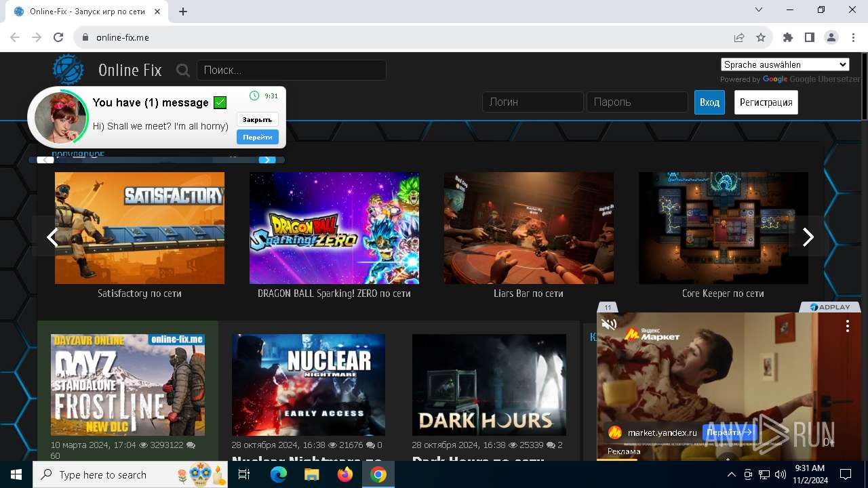Open the notification center icon

tap(846, 474)
